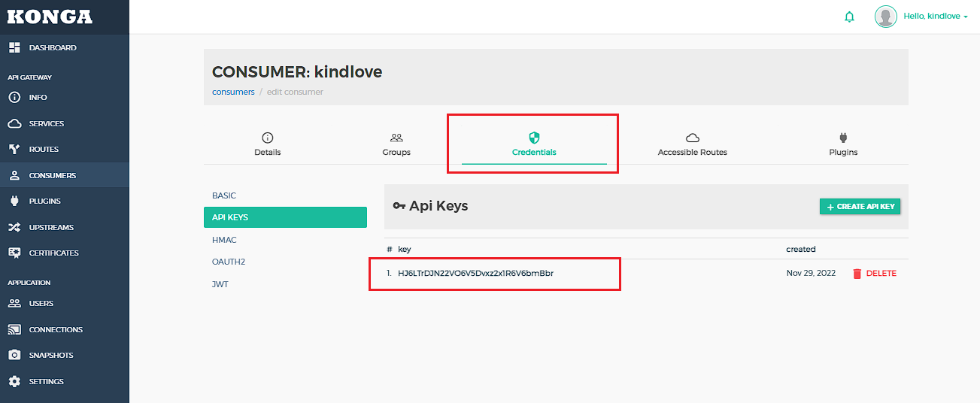The width and height of the screenshot is (980, 403).
Task: Click the Info circle icon in sidebar
Action: [14, 97]
